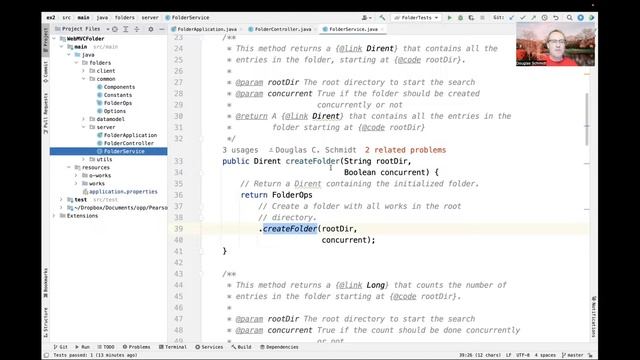The width and height of the screenshot is (640, 360).
Task: Click the green plugin icon at toolbar end
Action: pyautogui.click(x=591, y=18)
